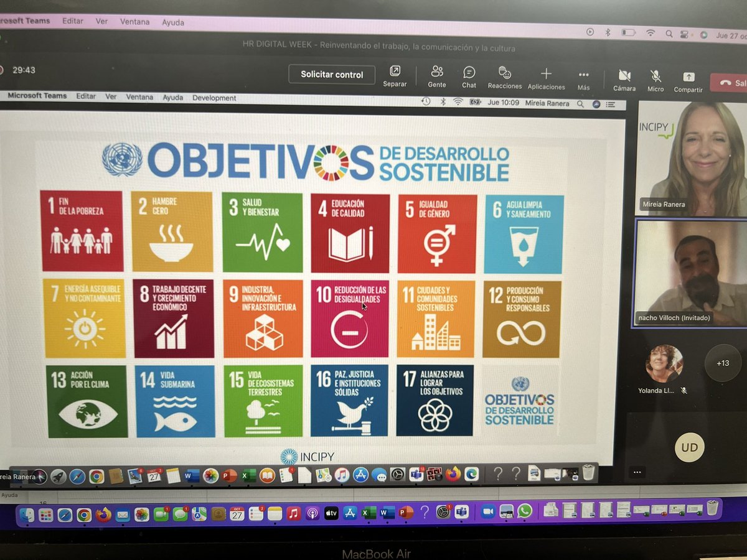Unmute the Micro microphone
This screenshot has width=747, height=560.
pos(655,80)
